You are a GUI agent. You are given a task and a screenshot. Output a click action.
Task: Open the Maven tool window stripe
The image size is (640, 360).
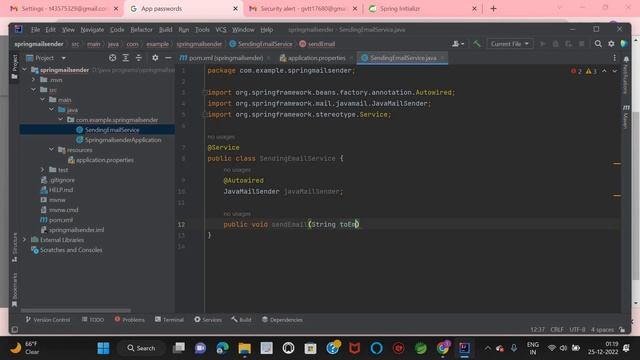click(626, 117)
